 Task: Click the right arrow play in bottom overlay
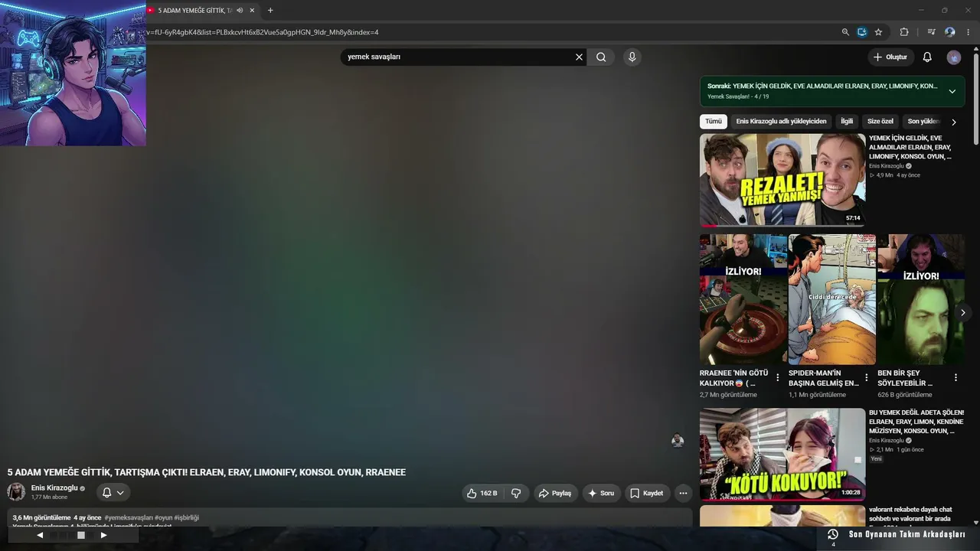pyautogui.click(x=103, y=536)
